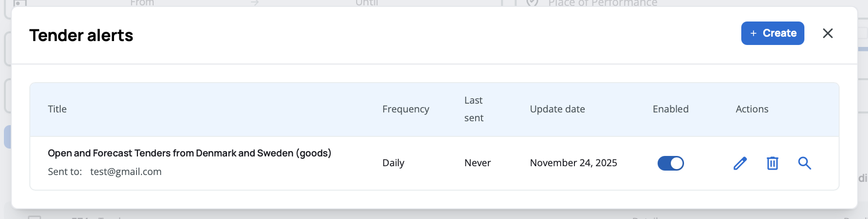Create a new tender alert
Viewport: 868px width, 219px height.
pos(773,33)
